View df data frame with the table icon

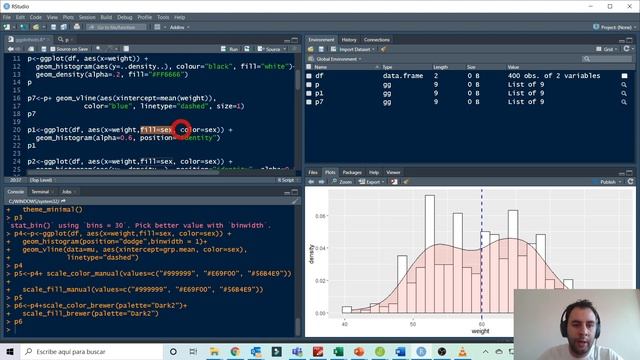pos(624,76)
